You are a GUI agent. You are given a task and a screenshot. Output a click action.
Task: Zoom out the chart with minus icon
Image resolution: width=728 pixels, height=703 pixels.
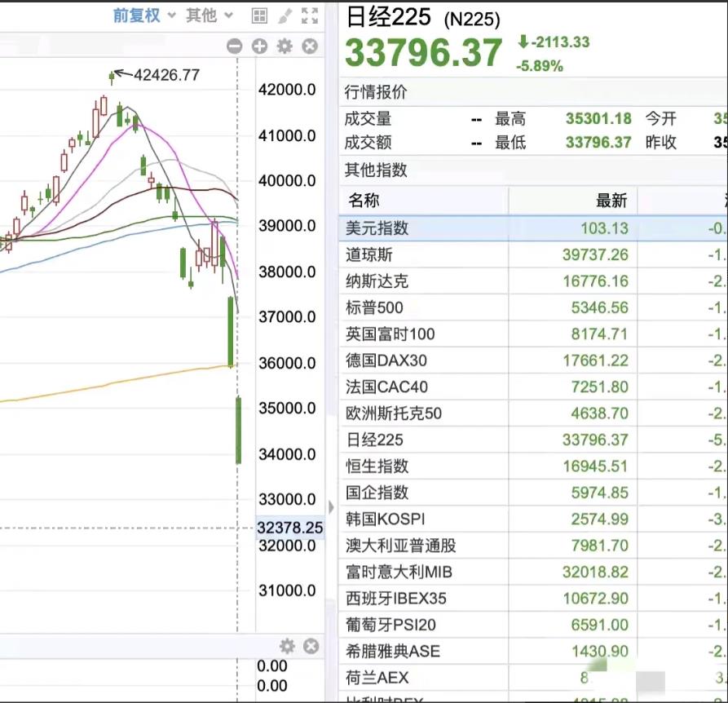[236, 46]
